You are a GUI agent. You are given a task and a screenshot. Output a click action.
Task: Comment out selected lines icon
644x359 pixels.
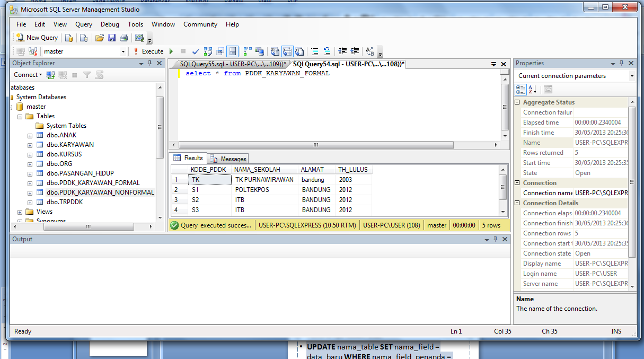pos(314,51)
